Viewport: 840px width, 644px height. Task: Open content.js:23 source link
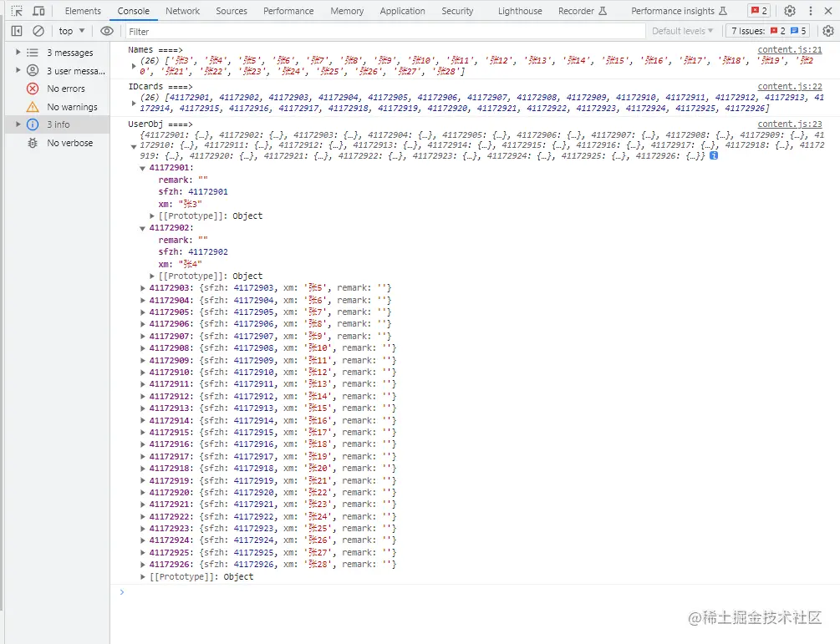point(790,124)
